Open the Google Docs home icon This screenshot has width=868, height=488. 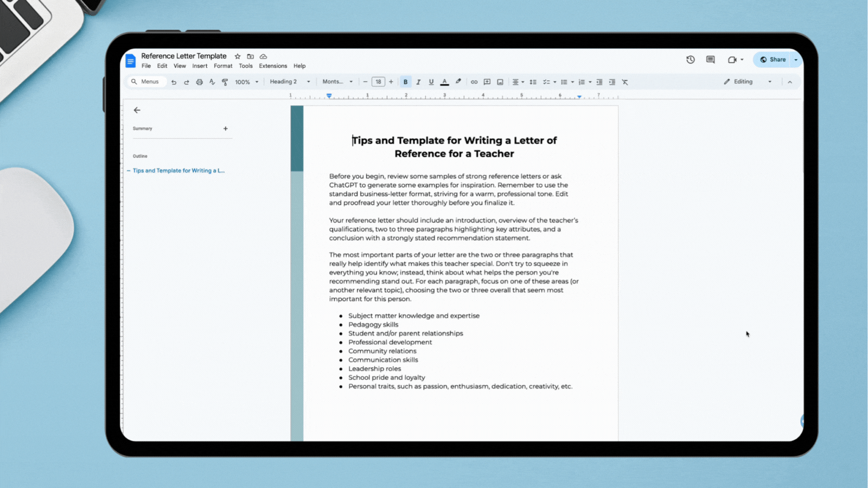[x=130, y=61]
